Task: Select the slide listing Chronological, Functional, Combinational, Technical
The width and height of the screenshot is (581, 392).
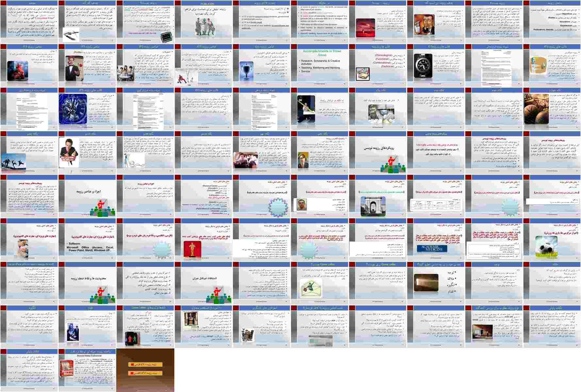Action: [378, 65]
